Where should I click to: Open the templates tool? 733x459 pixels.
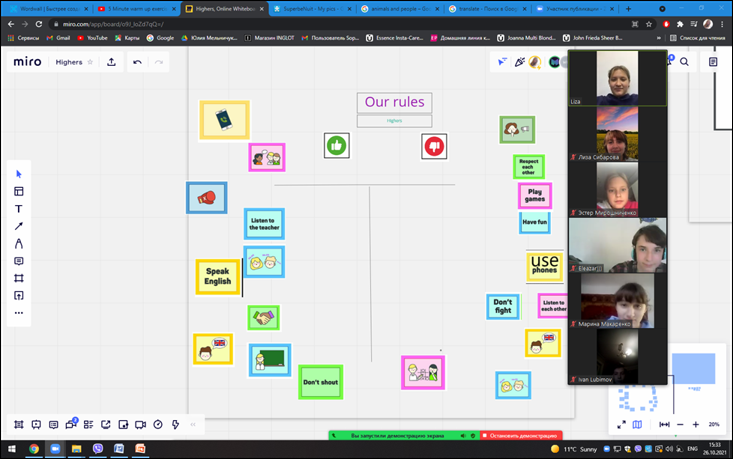(18, 191)
